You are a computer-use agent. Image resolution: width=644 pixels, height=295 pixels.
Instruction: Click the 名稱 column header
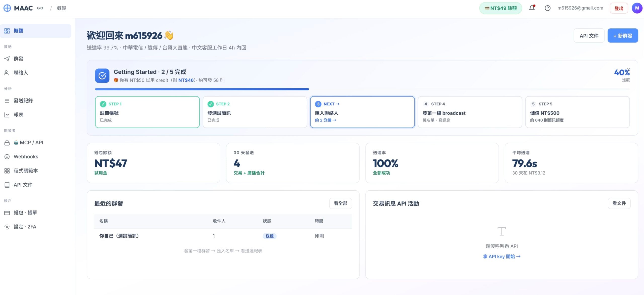(103, 221)
